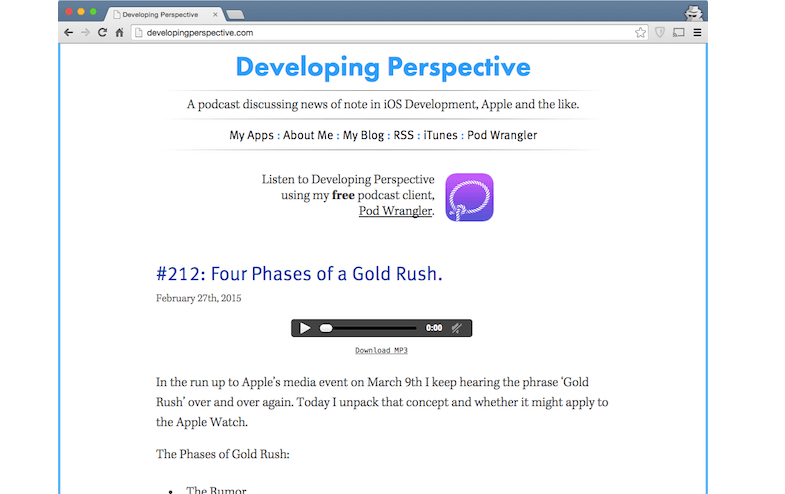Select the Developing Perspective browser tab
The height and width of the screenshot is (494, 785).
tap(164, 15)
